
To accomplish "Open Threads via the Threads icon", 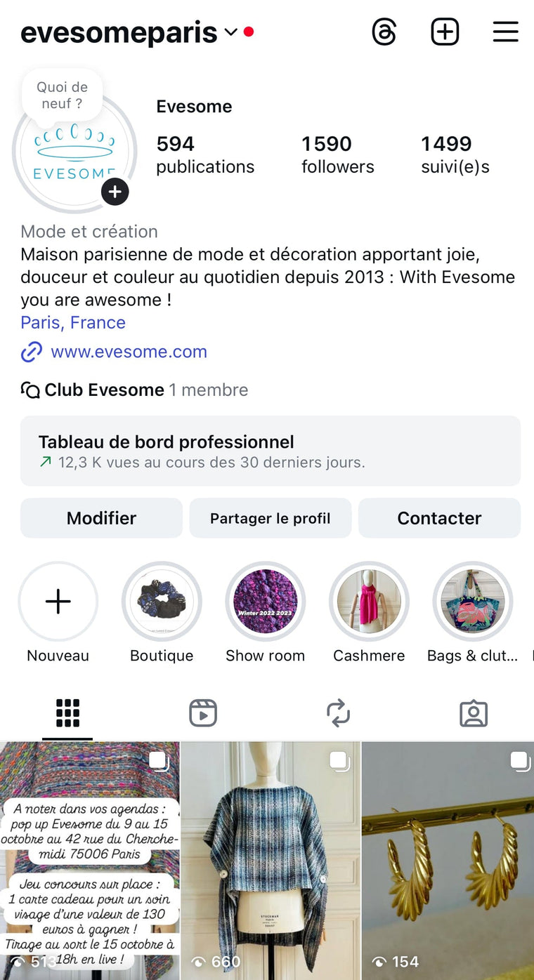I will pos(384,32).
